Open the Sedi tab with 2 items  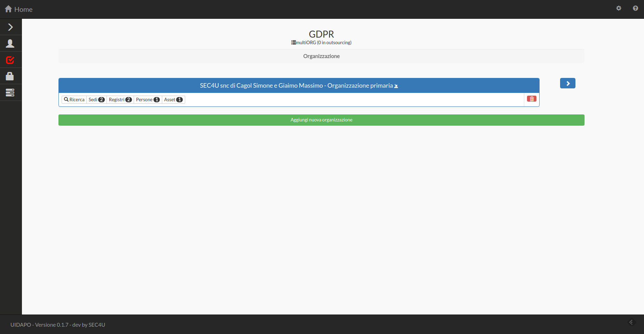(x=96, y=100)
